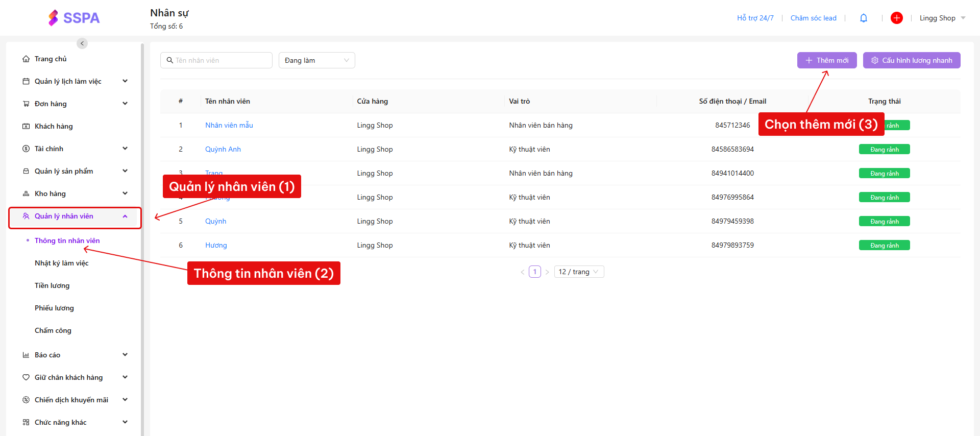Click the Đang rảnh badge in Hương's row 6
Screen dimensions: 980x436
[885, 246]
